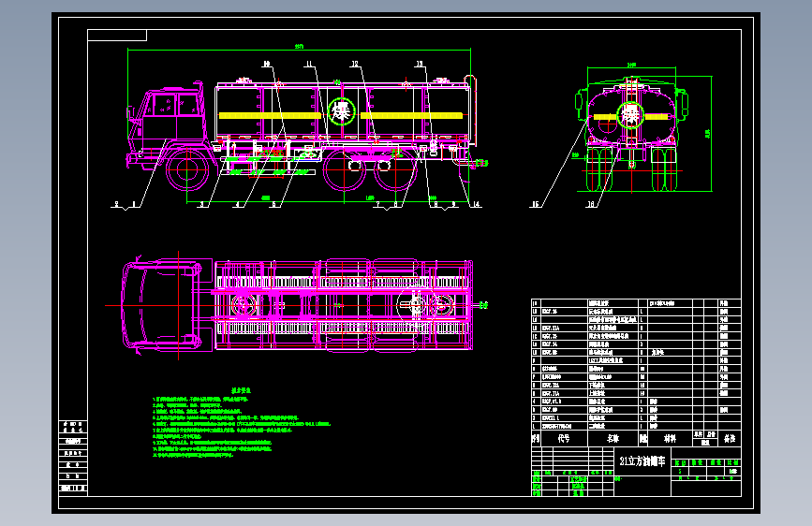The width and height of the screenshot is (812, 526).
Task: Select callout number 15 near the rear view
Action: tap(535, 204)
